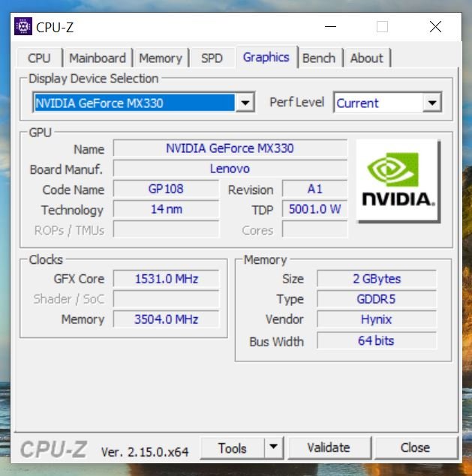Minimize the CPU-Z window
472x476 pixels.
coord(330,27)
